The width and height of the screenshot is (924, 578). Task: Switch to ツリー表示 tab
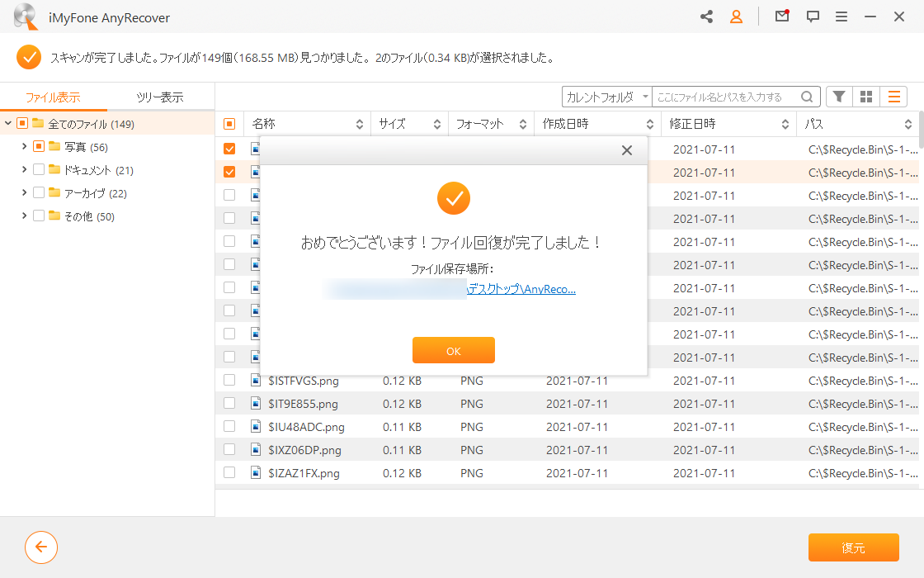coord(160,97)
